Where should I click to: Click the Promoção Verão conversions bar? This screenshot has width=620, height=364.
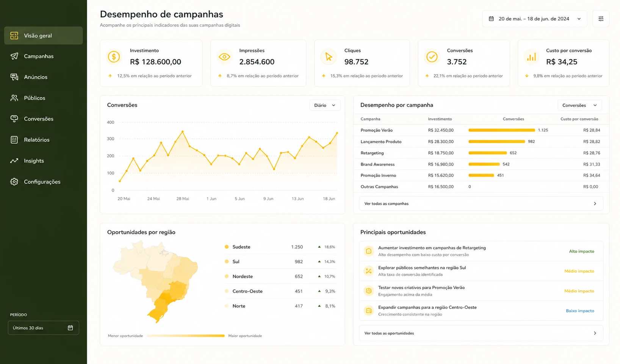pos(501,130)
